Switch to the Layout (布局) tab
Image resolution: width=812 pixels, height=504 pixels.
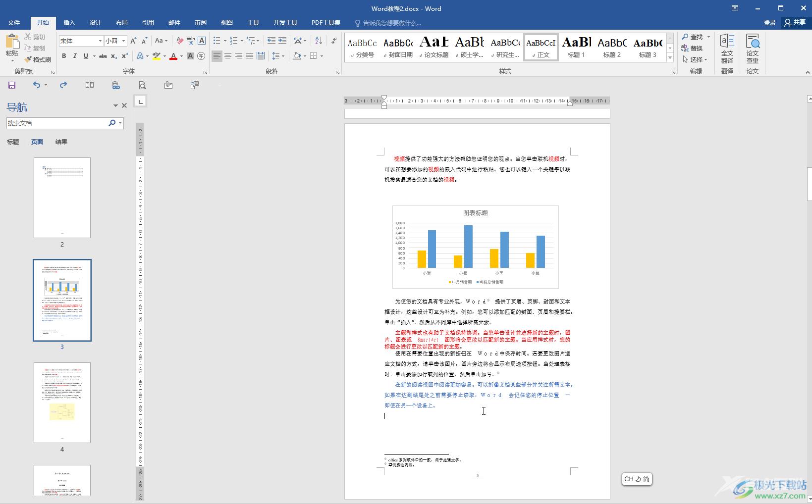coord(122,23)
